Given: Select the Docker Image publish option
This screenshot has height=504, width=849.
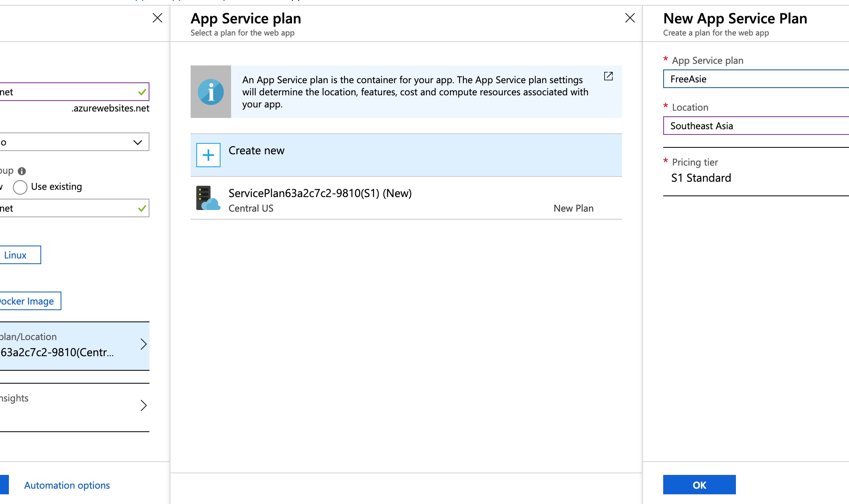Looking at the screenshot, I should pyautogui.click(x=27, y=301).
